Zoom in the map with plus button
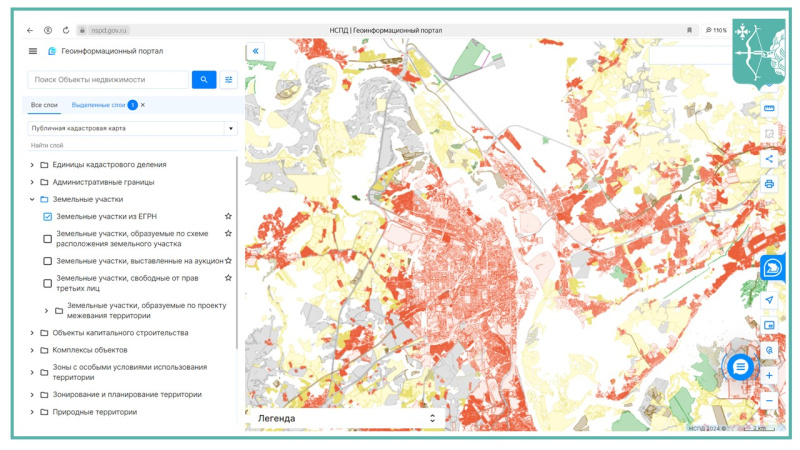 click(769, 376)
